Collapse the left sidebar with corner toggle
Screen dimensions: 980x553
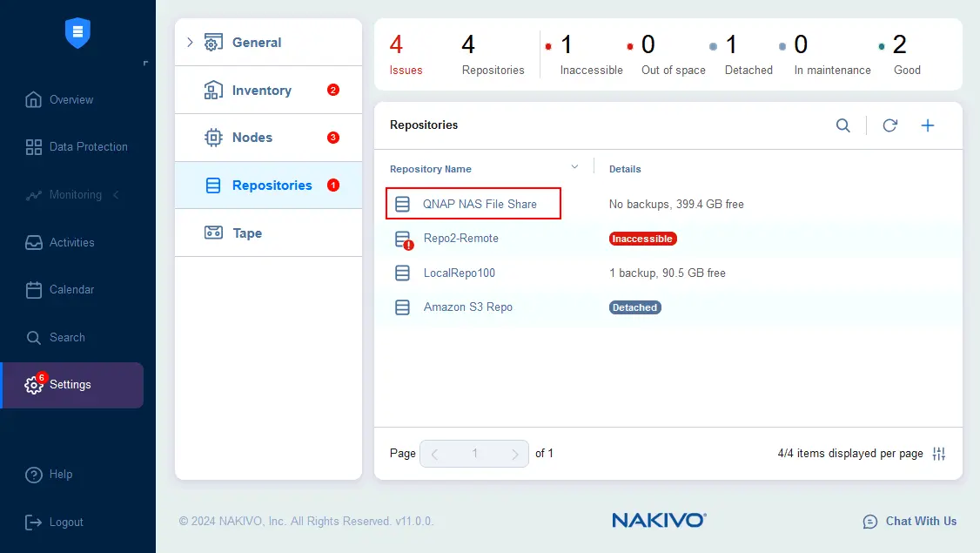coord(145,64)
